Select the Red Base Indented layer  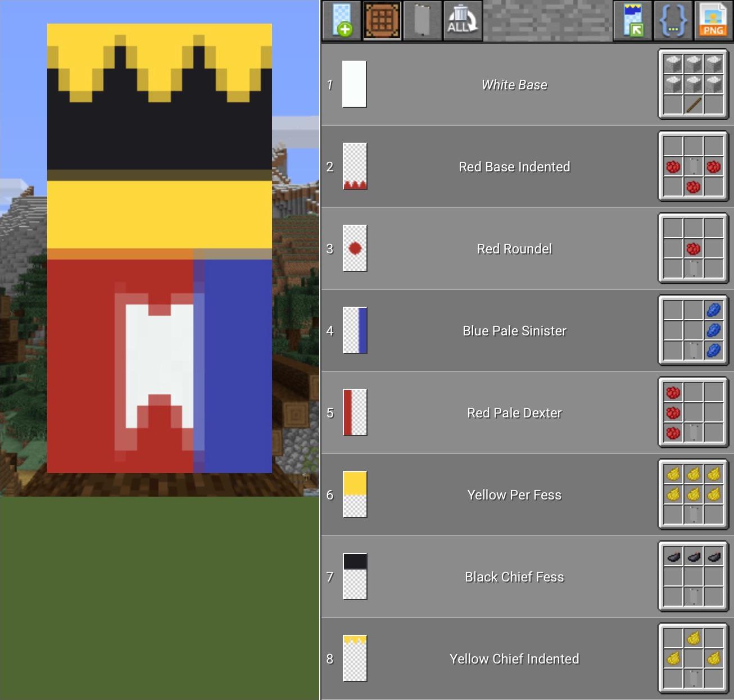click(514, 167)
